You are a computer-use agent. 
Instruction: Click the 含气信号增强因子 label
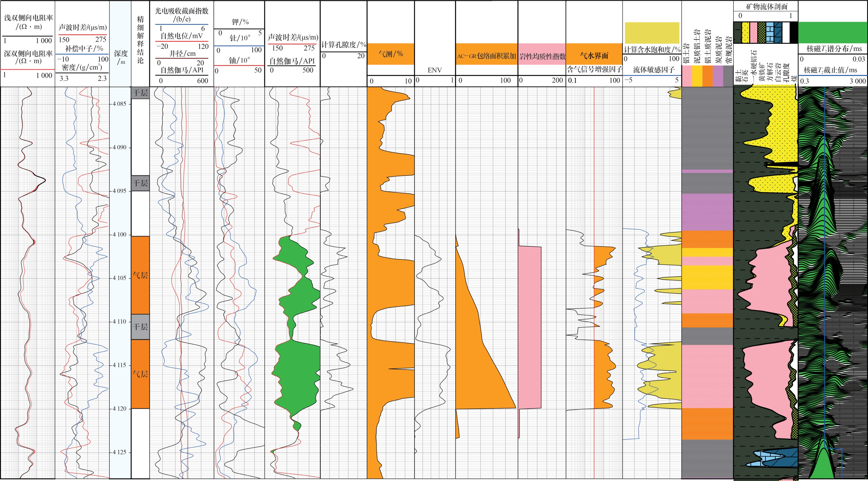click(x=594, y=69)
